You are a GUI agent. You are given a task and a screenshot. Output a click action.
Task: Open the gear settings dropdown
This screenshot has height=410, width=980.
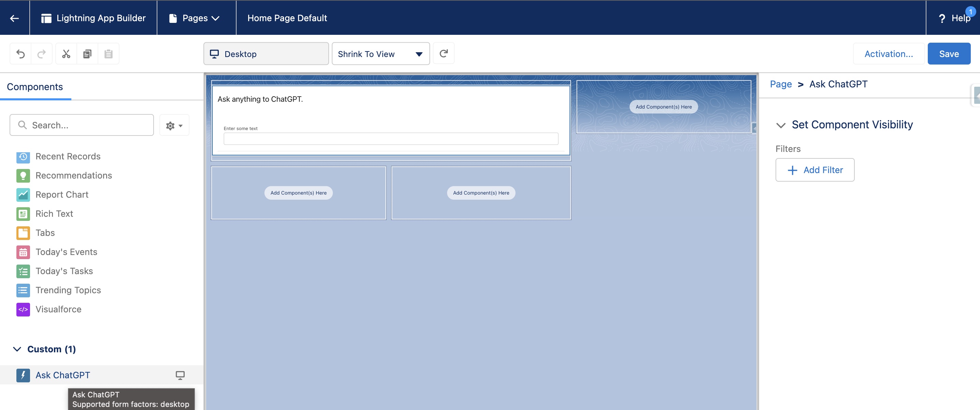click(x=174, y=125)
